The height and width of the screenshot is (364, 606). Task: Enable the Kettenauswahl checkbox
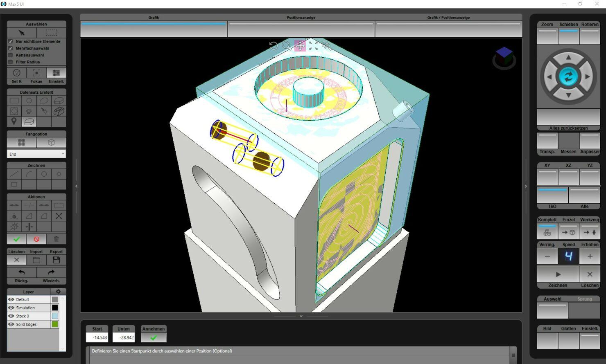tap(10, 55)
